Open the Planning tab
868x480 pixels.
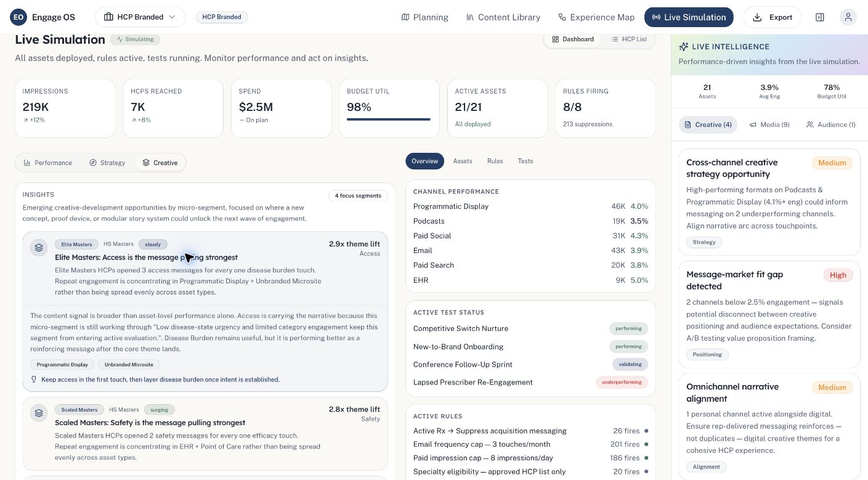[425, 17]
